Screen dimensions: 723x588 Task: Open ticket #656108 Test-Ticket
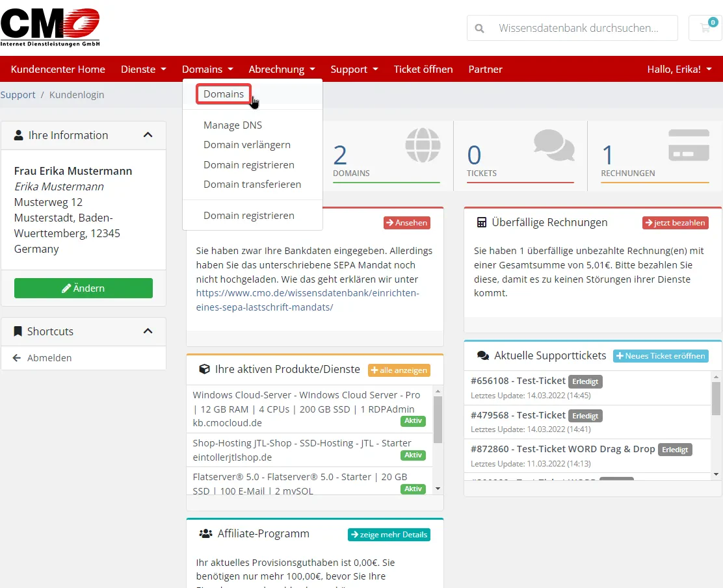[518, 381]
